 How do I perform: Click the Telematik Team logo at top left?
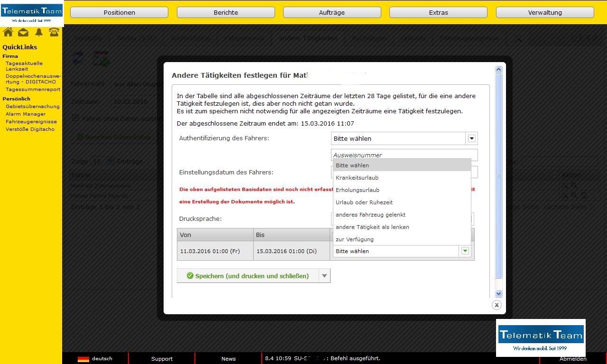pyautogui.click(x=32, y=14)
